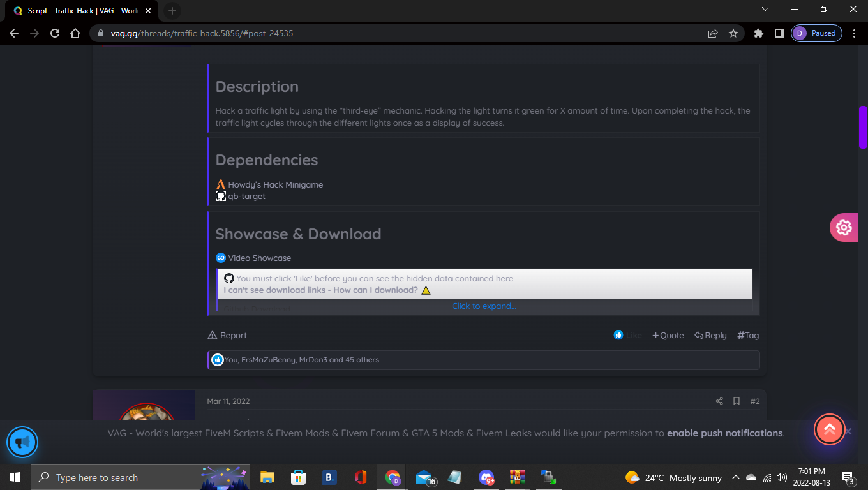Open Microsoft Store from the taskbar
Viewport: 868px width, 490px height.
(298, 477)
